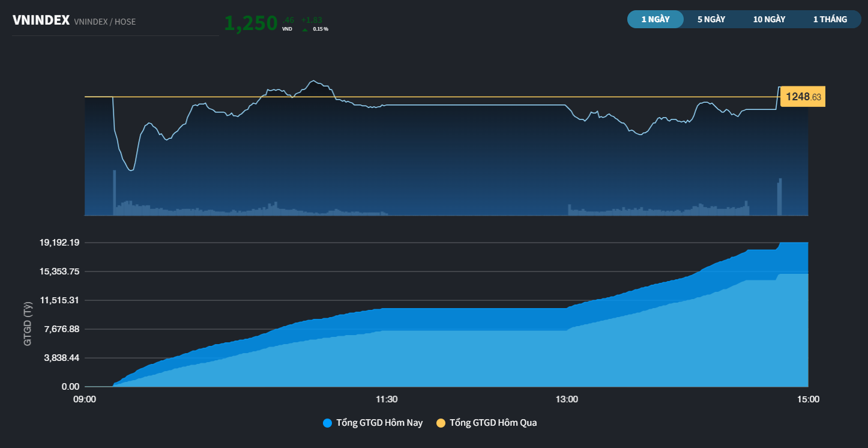Click the GTGD (Tỷ) axis title

click(27, 324)
